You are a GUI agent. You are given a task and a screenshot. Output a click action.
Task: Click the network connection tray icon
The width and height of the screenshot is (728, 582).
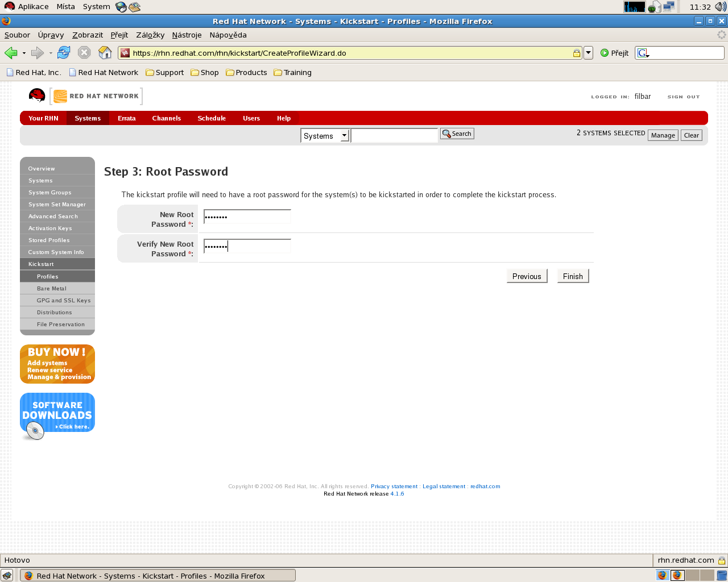(669, 7)
